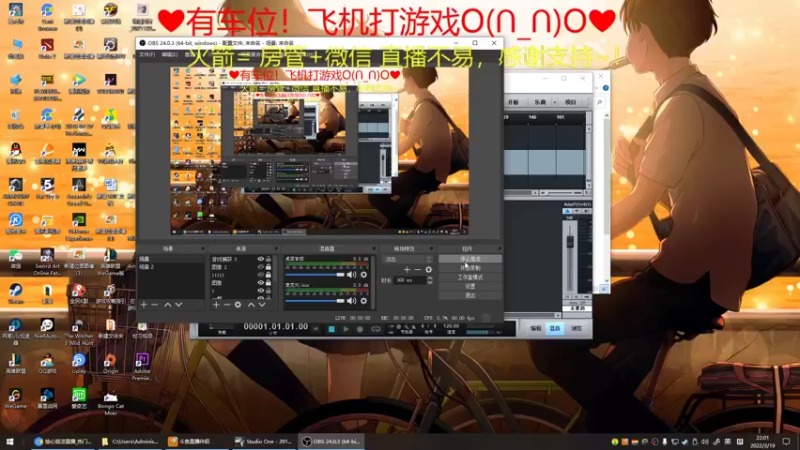Open settings gear for 麦克风/Aux channel
Viewport: 800px width, 450px height.
pyautogui.click(x=364, y=301)
